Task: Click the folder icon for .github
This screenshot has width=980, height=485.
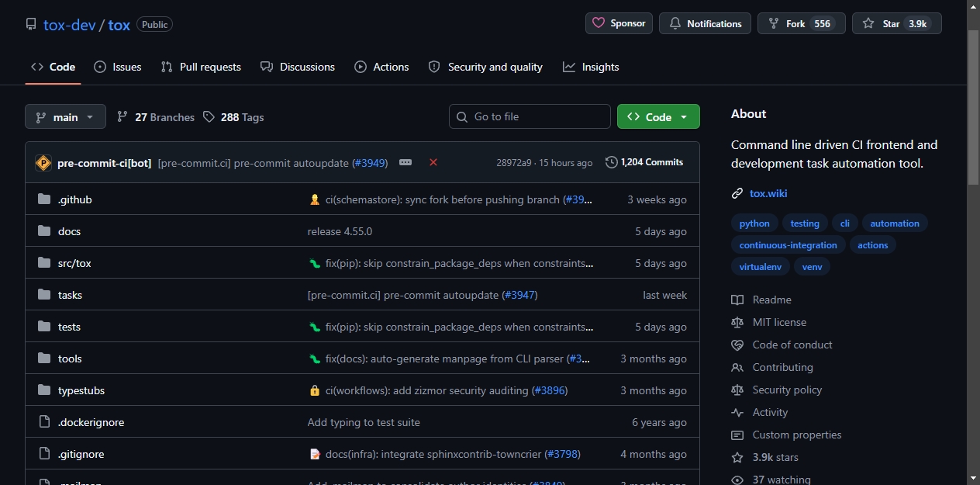Action: click(44, 199)
